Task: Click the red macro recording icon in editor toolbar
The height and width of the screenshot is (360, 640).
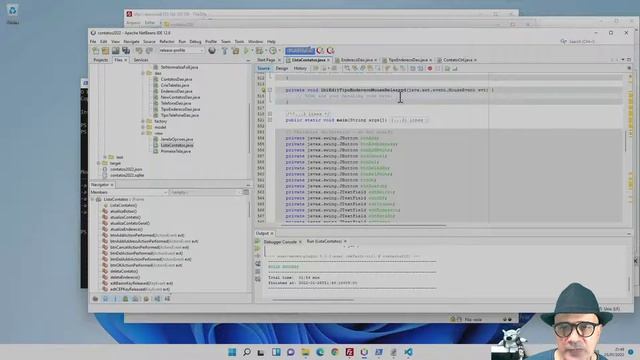Action: (x=430, y=69)
